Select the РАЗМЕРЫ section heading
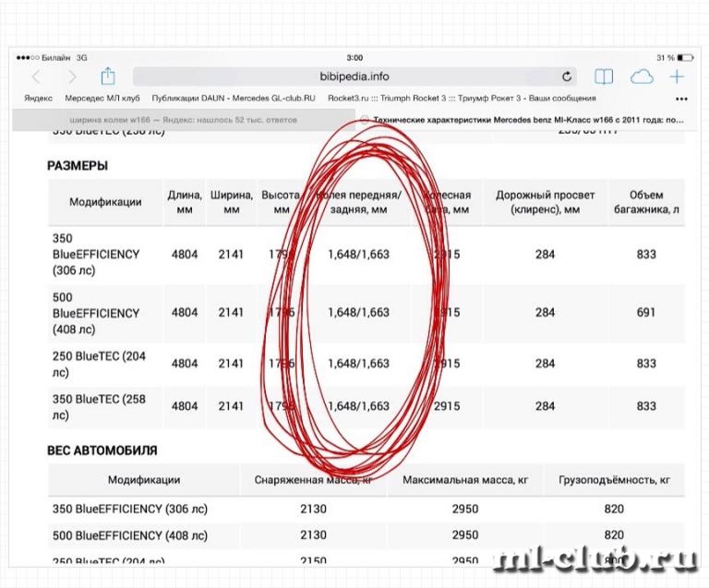The width and height of the screenshot is (709, 588). pyautogui.click(x=78, y=166)
